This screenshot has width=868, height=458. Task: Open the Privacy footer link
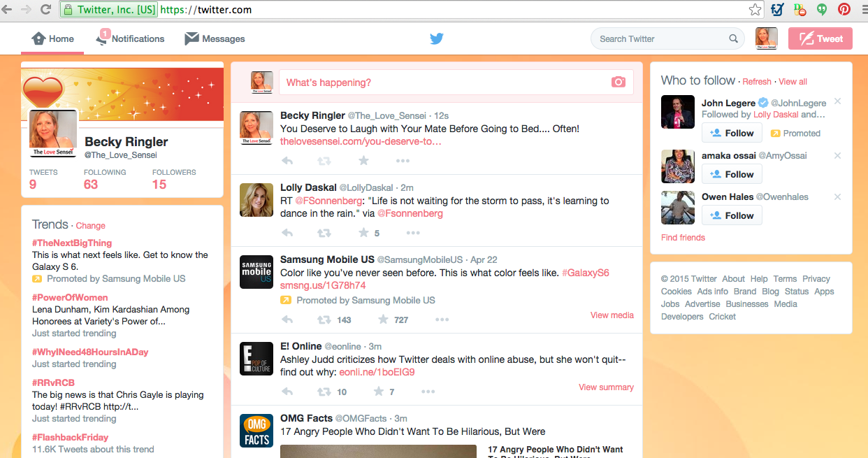pyautogui.click(x=816, y=279)
